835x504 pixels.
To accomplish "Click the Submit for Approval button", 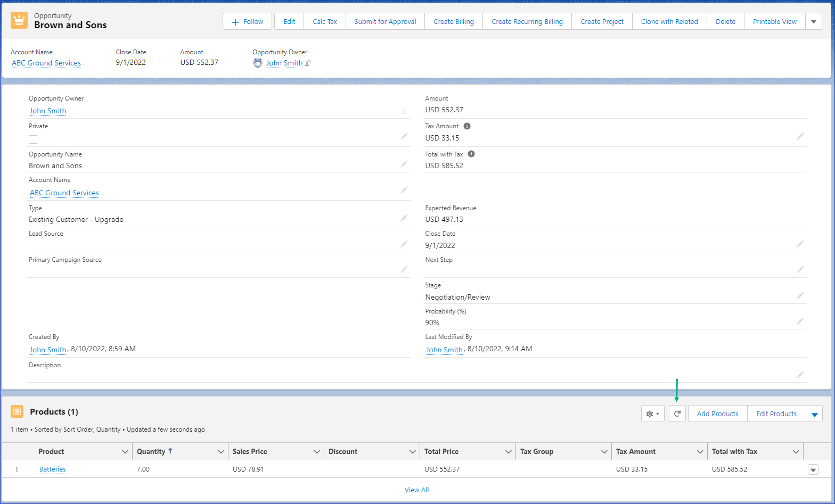I will pyautogui.click(x=385, y=22).
